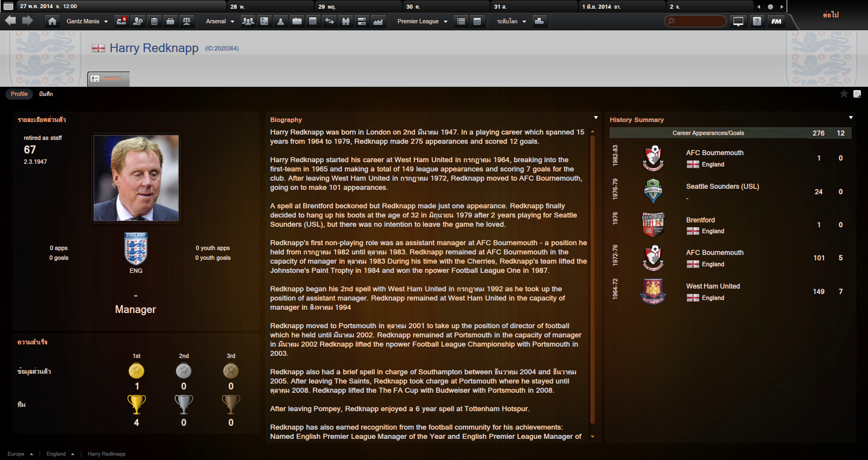Move date bar back with left arrow
This screenshot has width=868, height=460.
tap(758, 7)
